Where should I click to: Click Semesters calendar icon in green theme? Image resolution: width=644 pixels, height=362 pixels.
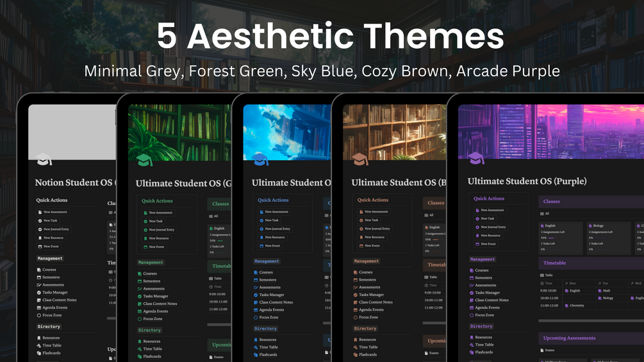pos(140,281)
